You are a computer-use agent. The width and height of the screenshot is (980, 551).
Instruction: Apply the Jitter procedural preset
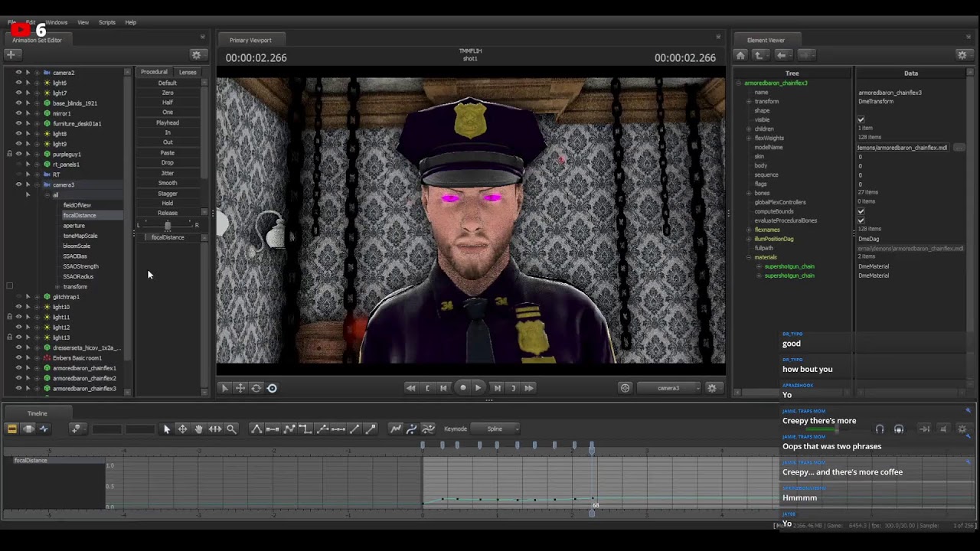(168, 173)
